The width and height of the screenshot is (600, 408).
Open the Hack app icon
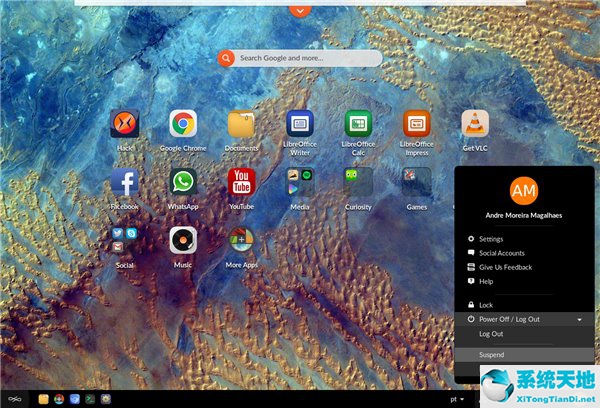(124, 124)
